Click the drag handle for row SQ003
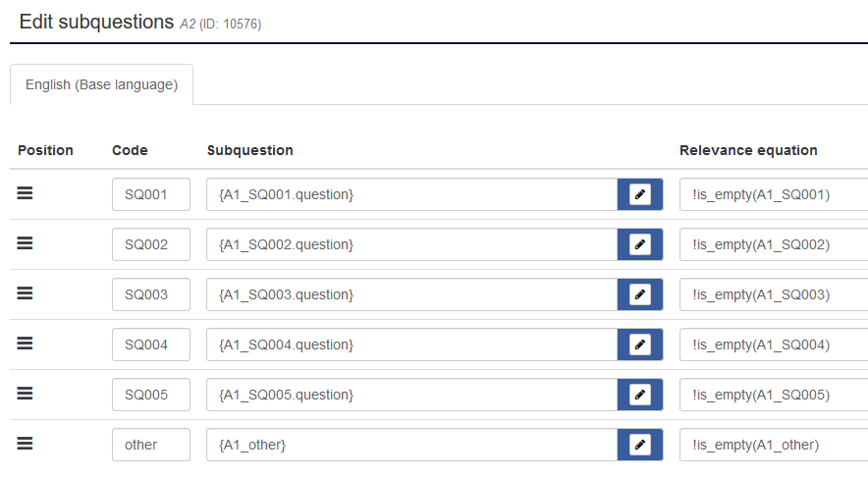Image resolution: width=868 pixels, height=478 pixels. pyautogui.click(x=26, y=293)
